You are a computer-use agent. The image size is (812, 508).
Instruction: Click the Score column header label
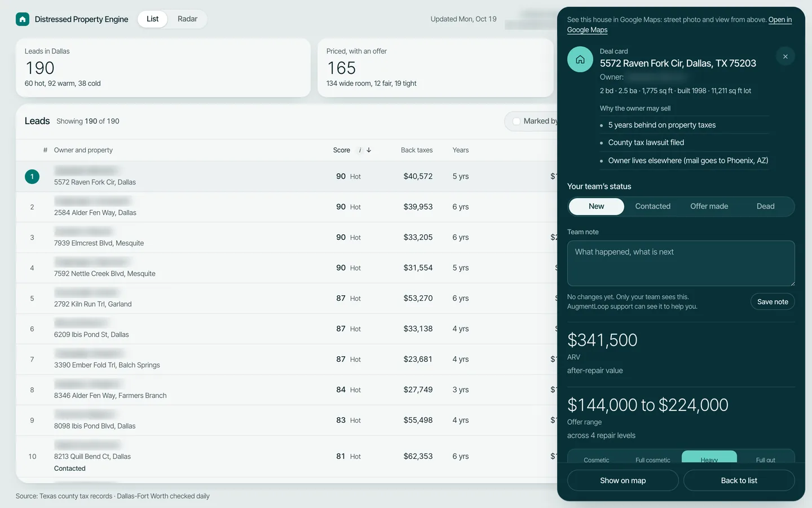[x=341, y=150]
